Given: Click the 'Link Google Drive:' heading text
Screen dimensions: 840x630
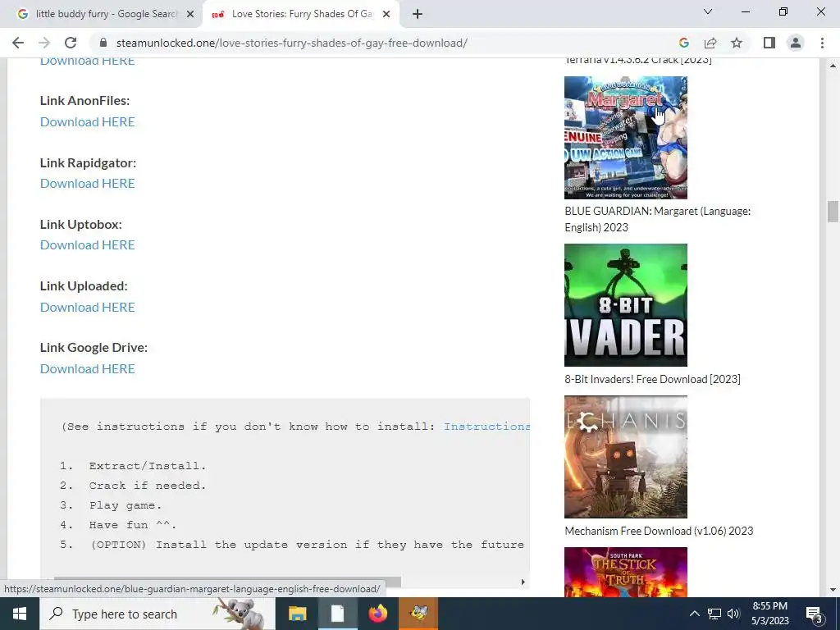Looking at the screenshot, I should point(94,348).
